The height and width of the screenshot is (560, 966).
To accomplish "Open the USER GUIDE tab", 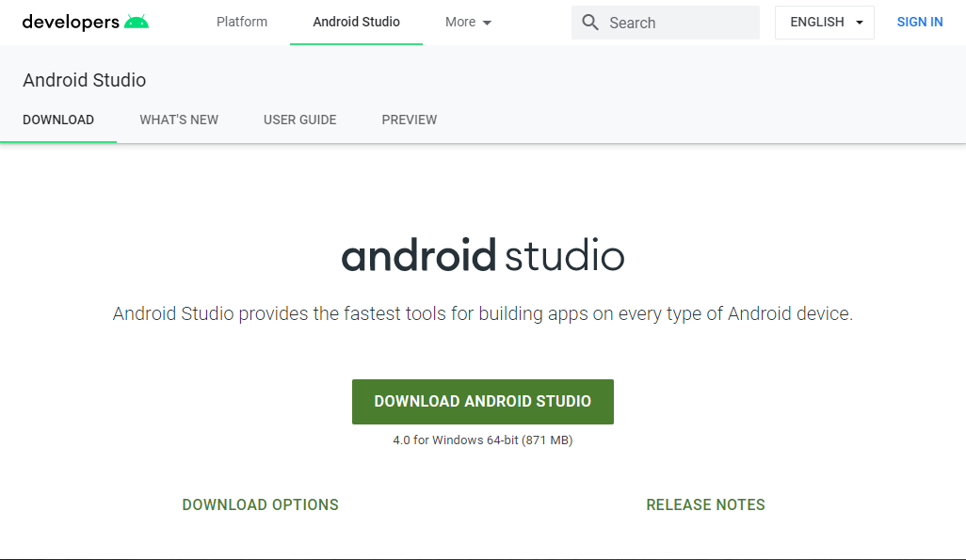I will [x=300, y=120].
